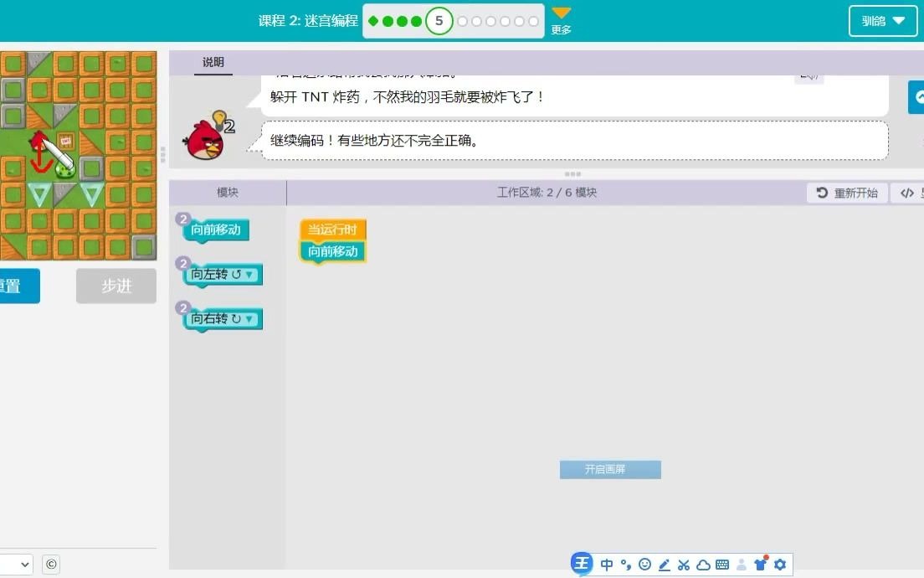The image size is (924, 578).
Task: Click the Sogou input logo bubble
Action: (x=582, y=564)
